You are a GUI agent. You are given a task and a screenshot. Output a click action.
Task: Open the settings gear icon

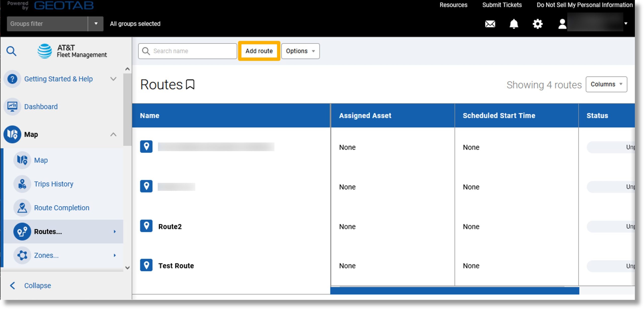pos(538,24)
